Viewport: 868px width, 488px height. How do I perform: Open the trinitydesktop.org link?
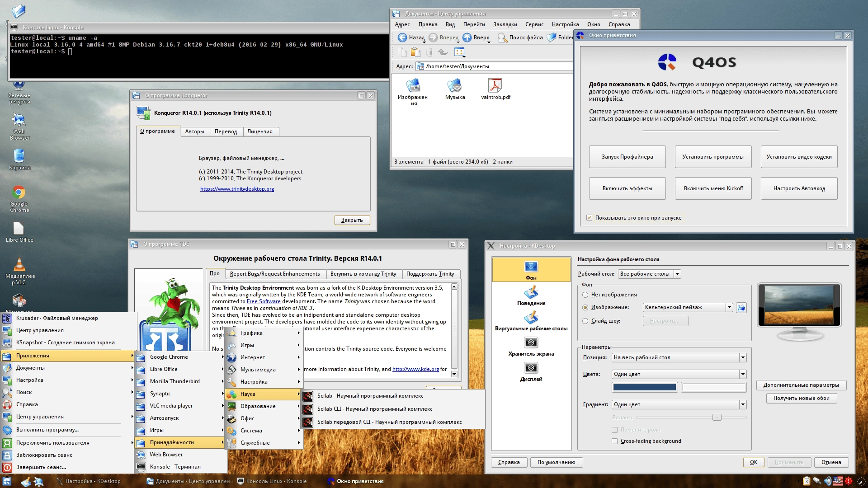click(237, 189)
